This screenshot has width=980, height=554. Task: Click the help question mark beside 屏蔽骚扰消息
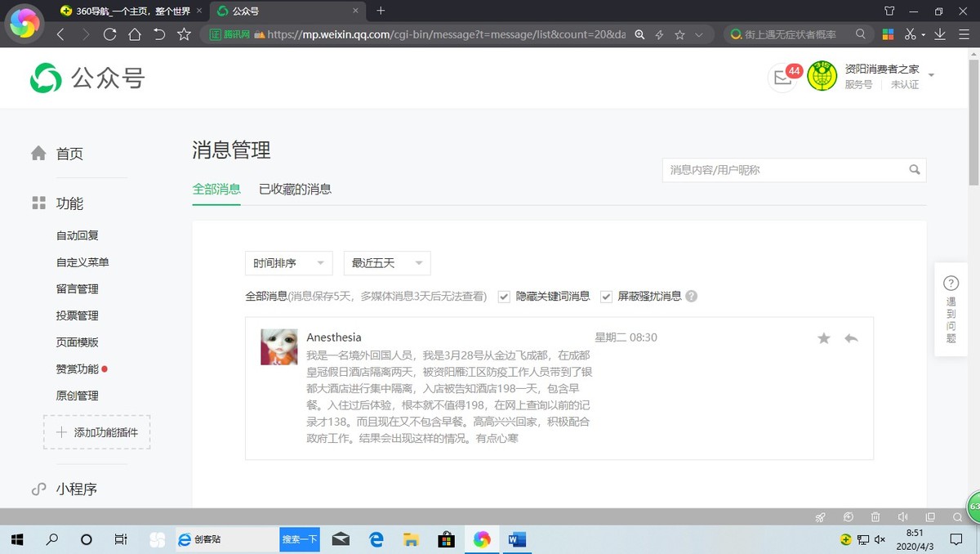(x=692, y=297)
